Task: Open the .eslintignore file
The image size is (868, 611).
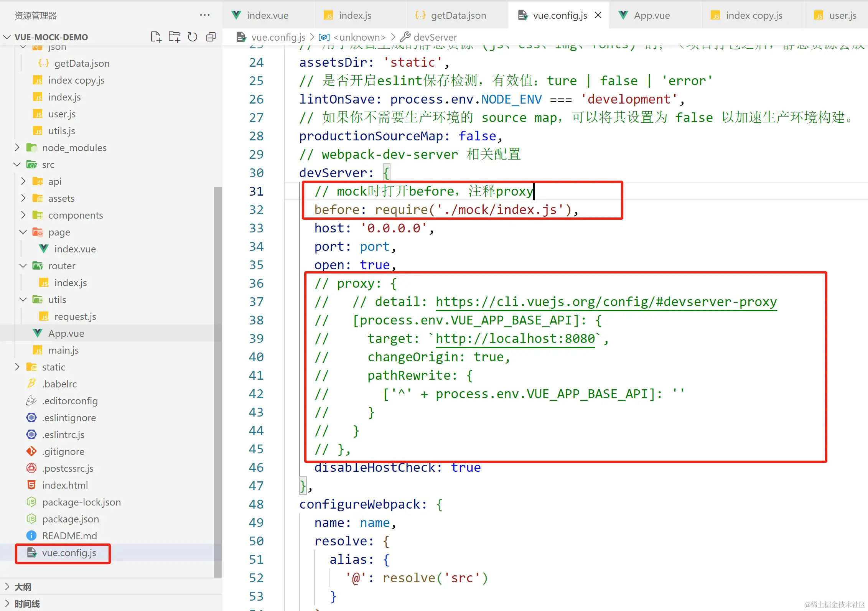Action: click(69, 418)
